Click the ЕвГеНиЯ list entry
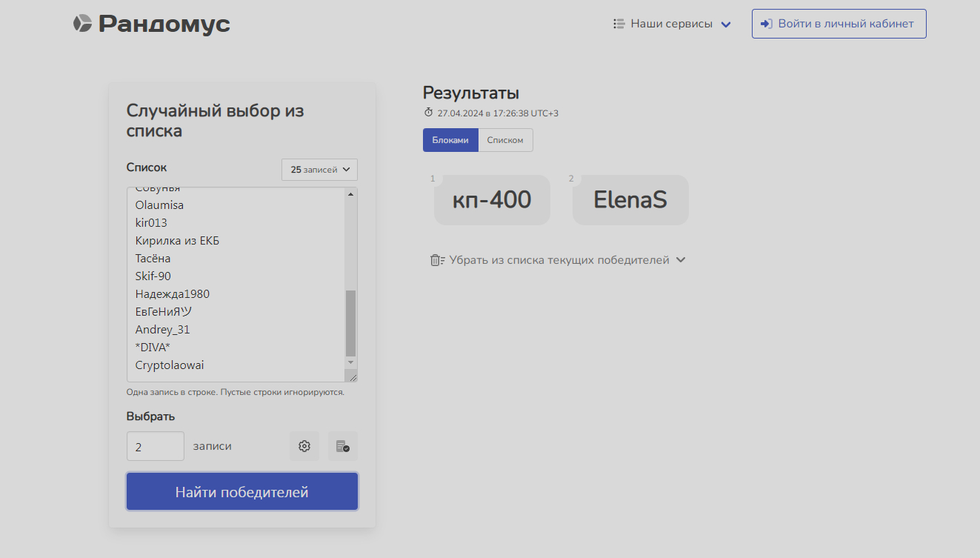980x558 pixels. point(163,311)
